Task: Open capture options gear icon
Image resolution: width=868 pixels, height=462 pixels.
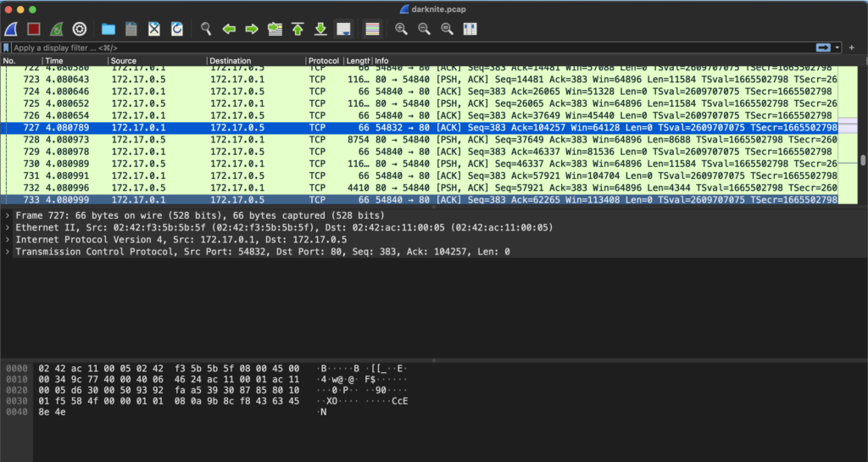Action: click(x=80, y=29)
